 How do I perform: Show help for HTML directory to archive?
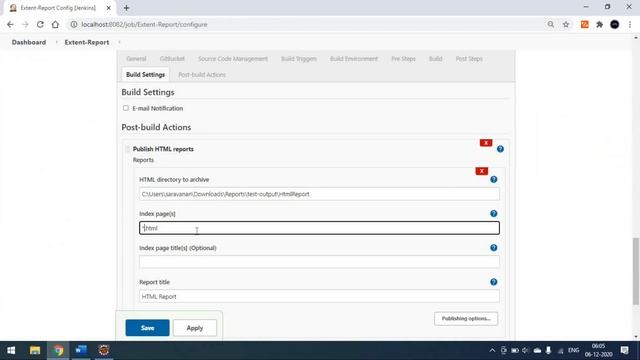coord(493,180)
